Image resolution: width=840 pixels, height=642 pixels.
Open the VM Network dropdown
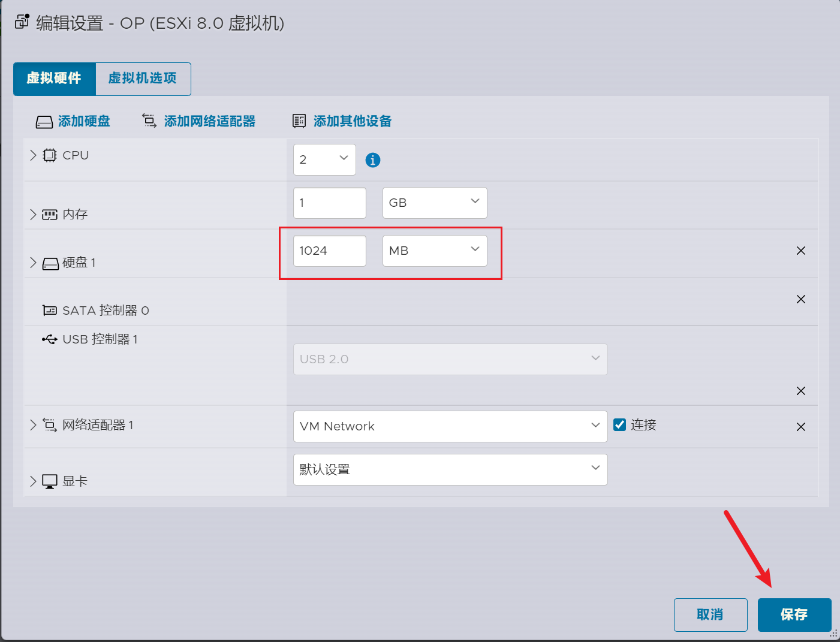click(x=450, y=426)
